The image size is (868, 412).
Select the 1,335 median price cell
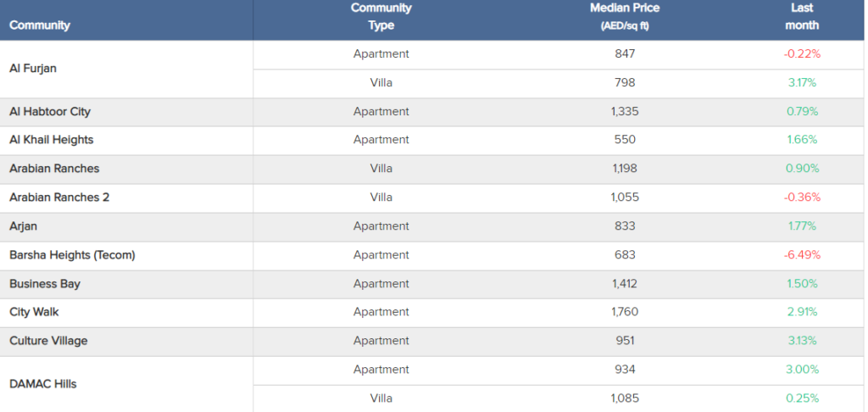[x=625, y=111]
